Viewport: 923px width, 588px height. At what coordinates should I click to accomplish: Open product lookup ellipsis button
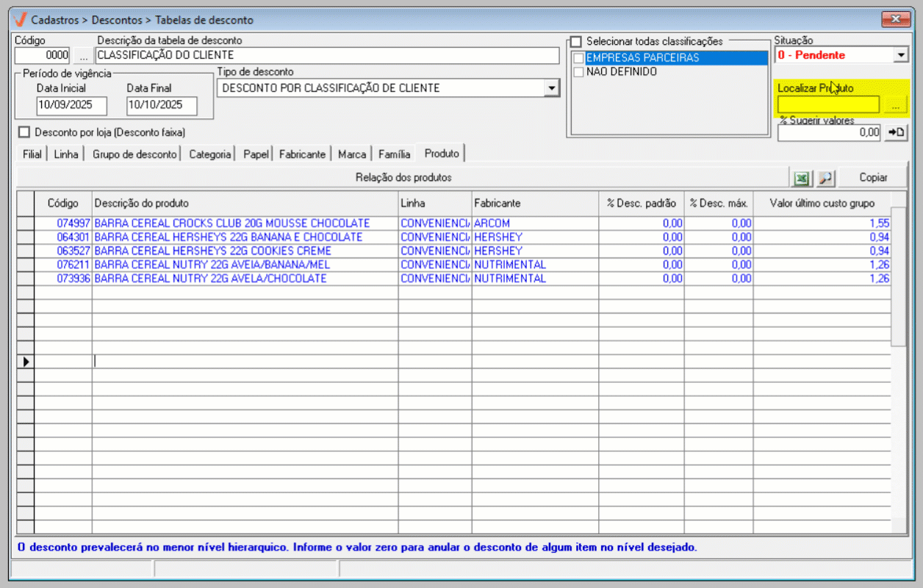click(x=894, y=106)
